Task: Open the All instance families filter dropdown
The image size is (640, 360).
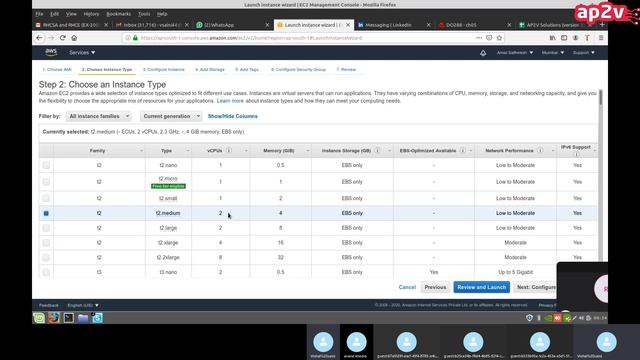Action: point(98,116)
